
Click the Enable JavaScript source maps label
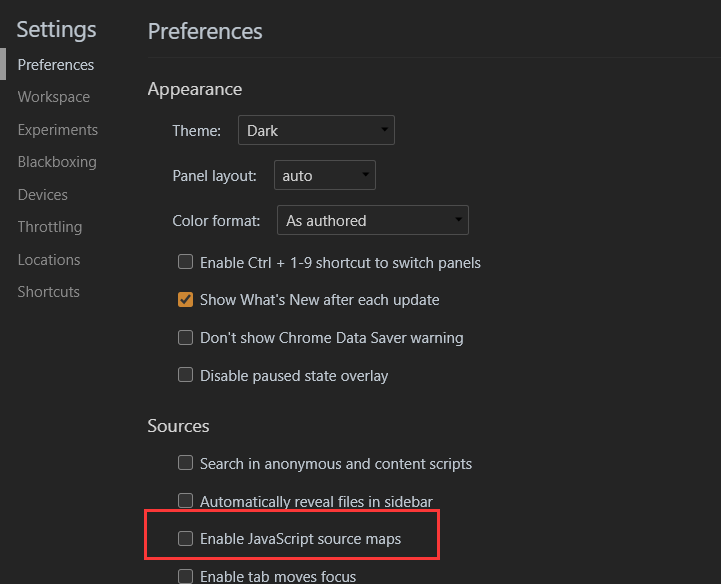pyautogui.click(x=300, y=539)
